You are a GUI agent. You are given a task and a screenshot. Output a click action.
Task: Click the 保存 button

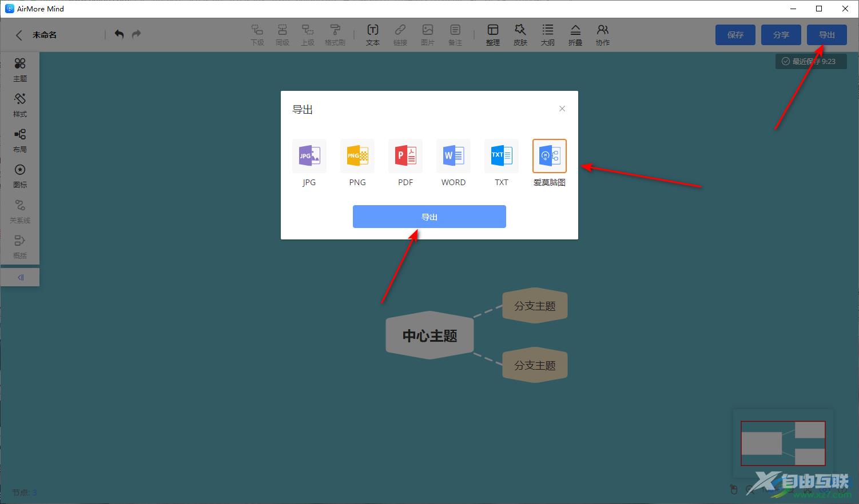[735, 35]
